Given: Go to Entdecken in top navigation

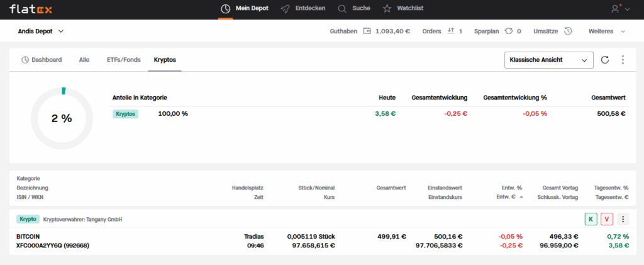Looking at the screenshot, I should 303,9.
